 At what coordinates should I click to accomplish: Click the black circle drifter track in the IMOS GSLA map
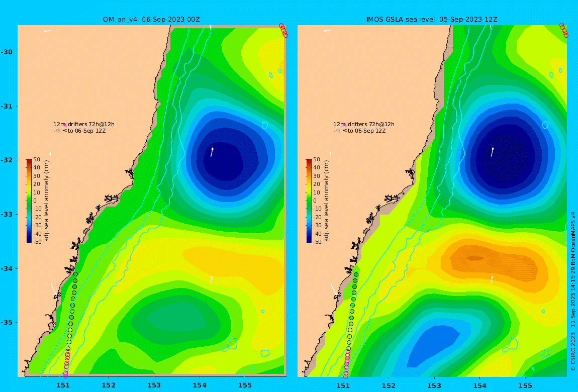[x=352, y=311]
